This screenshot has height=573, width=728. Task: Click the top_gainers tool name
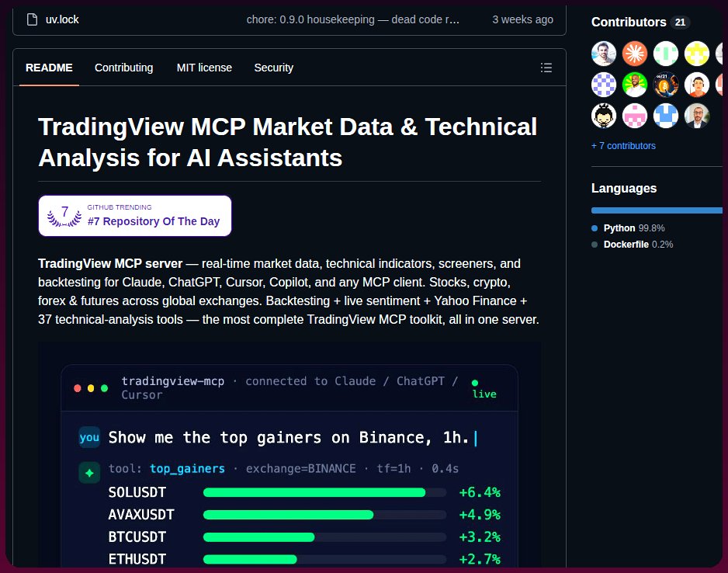[187, 468]
